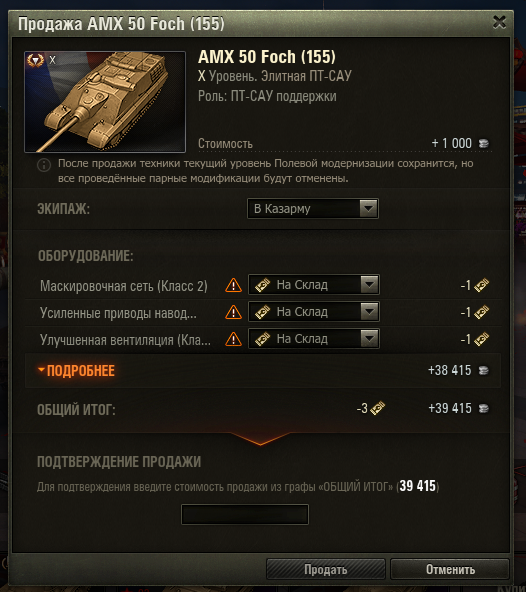The image size is (526, 592).
Task: Open На Склад dropdown for Маскировочная сеть
Action: pyautogui.click(x=314, y=285)
